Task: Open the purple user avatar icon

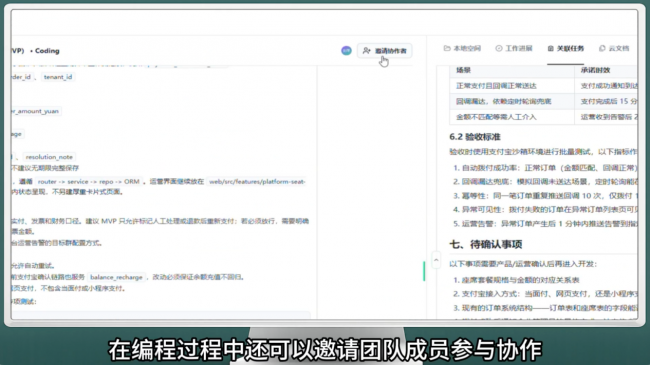Action: coord(346,51)
